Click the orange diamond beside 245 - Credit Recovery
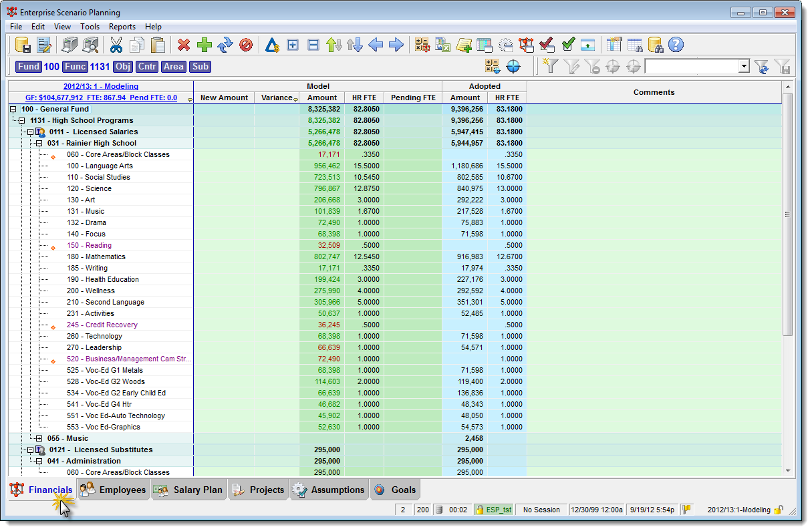The width and height of the screenshot is (812, 531). (x=53, y=325)
